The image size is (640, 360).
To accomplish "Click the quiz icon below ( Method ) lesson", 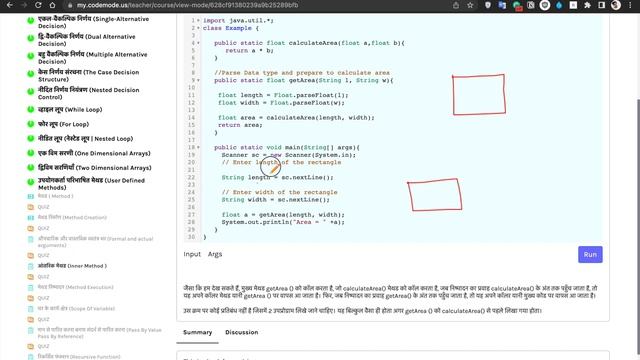I will pos(31,207).
